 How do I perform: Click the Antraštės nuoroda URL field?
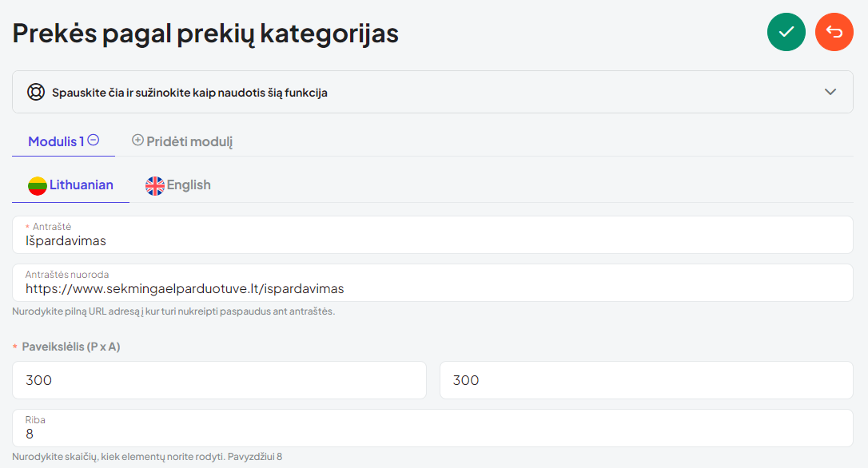point(432,283)
